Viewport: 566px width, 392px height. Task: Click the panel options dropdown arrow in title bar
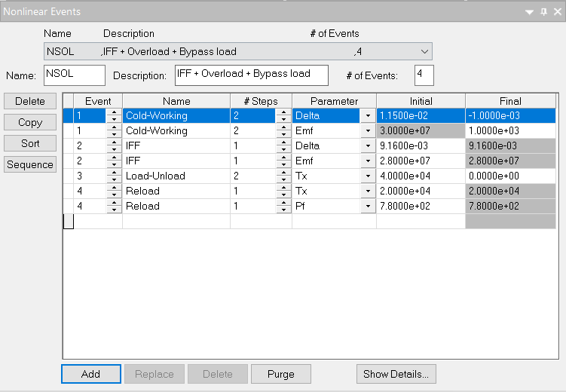530,12
